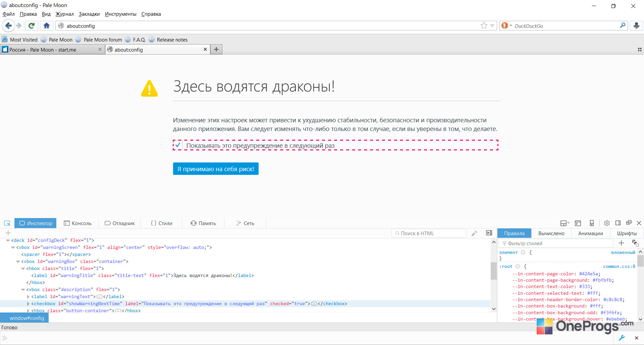Expand the label warningText node

pyautogui.click(x=28, y=297)
